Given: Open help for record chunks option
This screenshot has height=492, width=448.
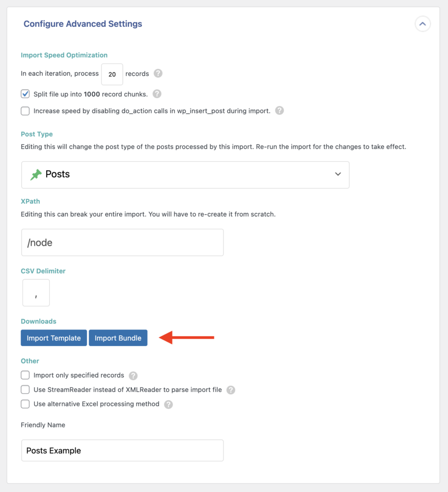Looking at the screenshot, I should click(x=157, y=94).
